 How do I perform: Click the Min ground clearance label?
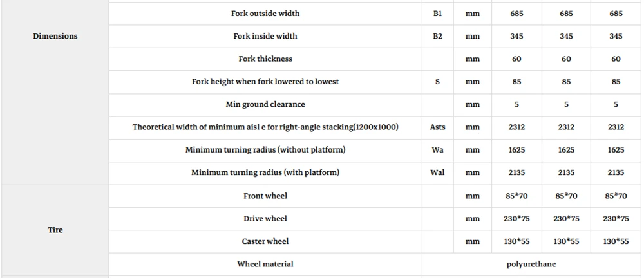click(x=265, y=104)
